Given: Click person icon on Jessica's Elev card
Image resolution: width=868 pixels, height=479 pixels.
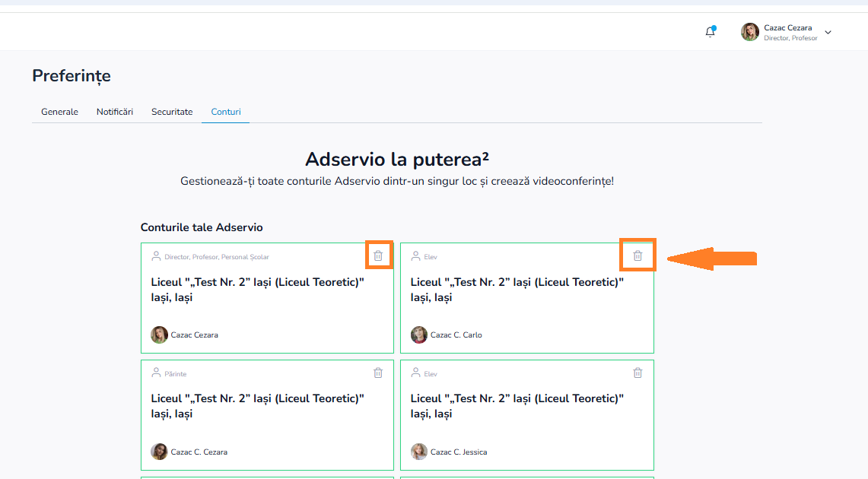Looking at the screenshot, I should (415, 373).
